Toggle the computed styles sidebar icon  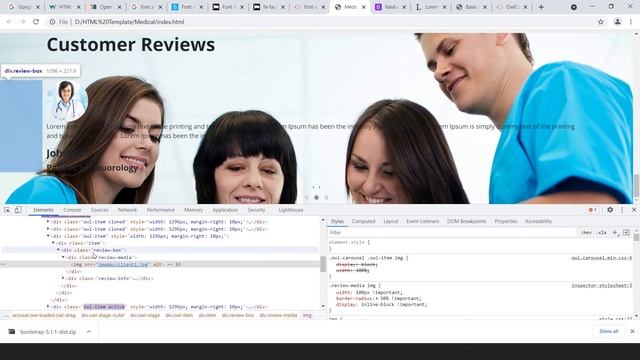pyautogui.click(x=627, y=233)
